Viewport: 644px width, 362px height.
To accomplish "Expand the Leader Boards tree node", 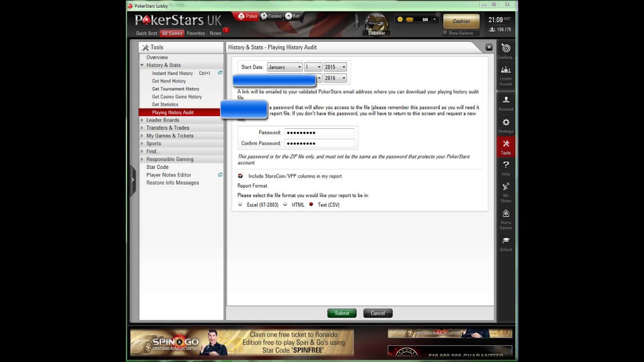I will pos(142,120).
